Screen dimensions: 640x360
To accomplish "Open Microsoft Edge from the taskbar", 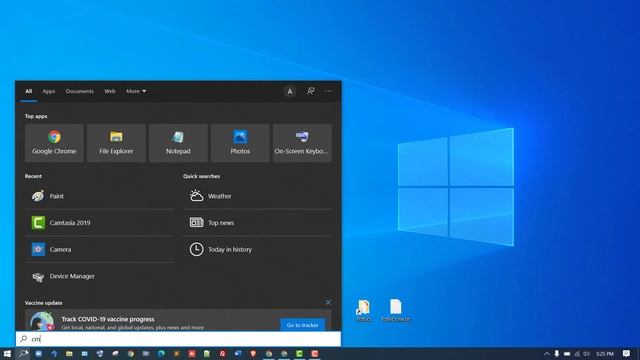I will [161, 353].
